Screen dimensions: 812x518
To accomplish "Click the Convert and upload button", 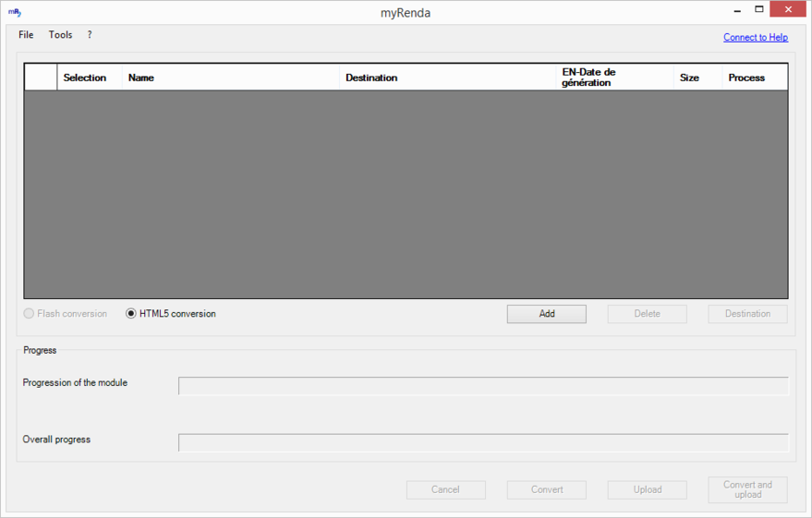I will [747, 489].
